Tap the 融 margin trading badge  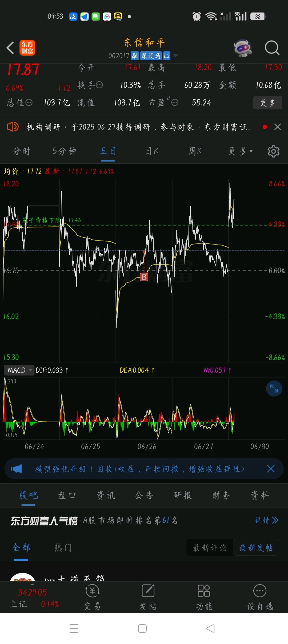(x=135, y=56)
